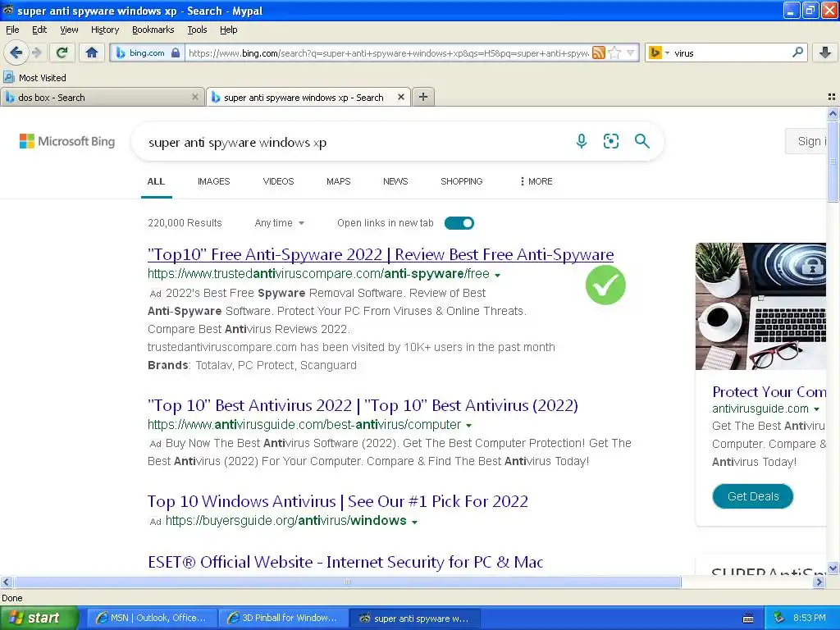This screenshot has width=840, height=630.
Task: Switch to the MAPS tab
Action: click(x=339, y=181)
